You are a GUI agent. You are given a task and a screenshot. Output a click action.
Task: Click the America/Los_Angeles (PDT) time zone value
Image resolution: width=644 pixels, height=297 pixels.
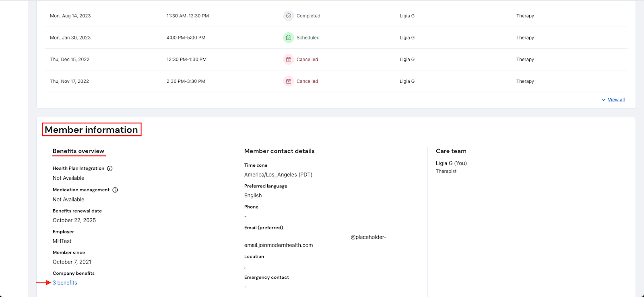(x=278, y=175)
